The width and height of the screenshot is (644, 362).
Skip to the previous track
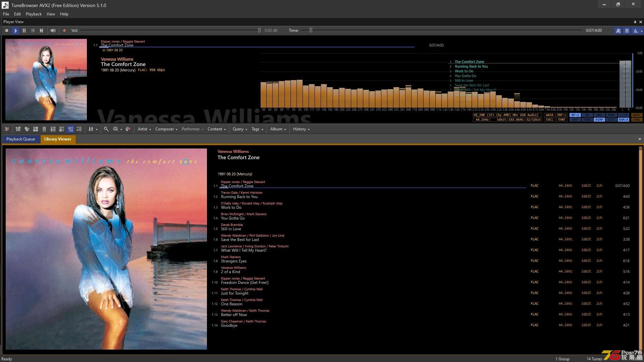[33, 31]
